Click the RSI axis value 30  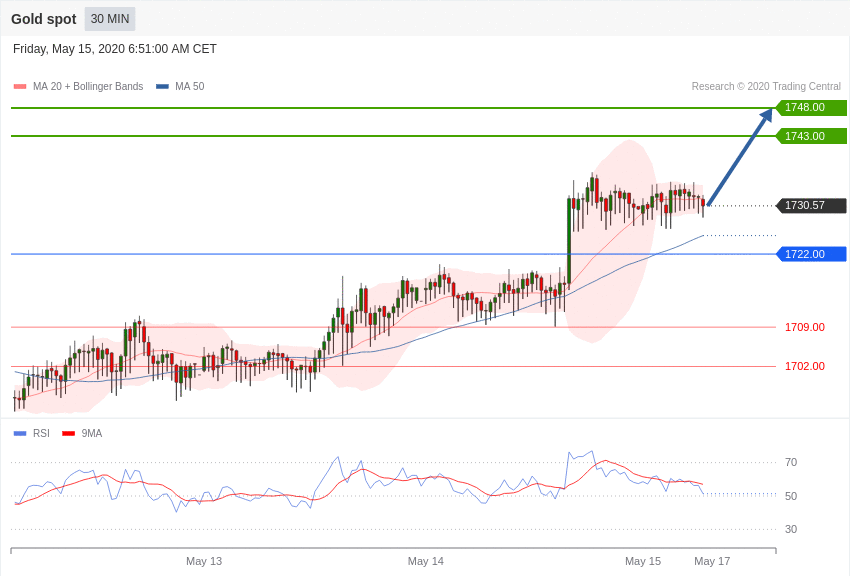(791, 529)
